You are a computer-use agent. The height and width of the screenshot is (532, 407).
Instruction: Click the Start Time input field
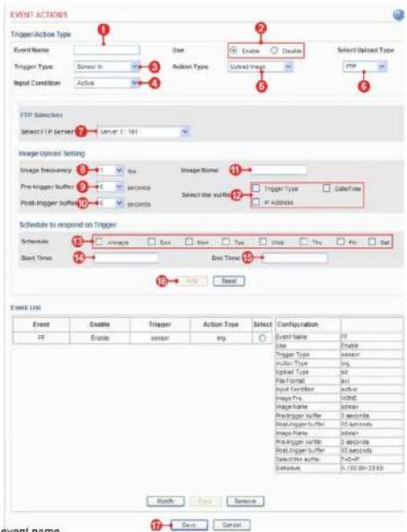(x=126, y=258)
